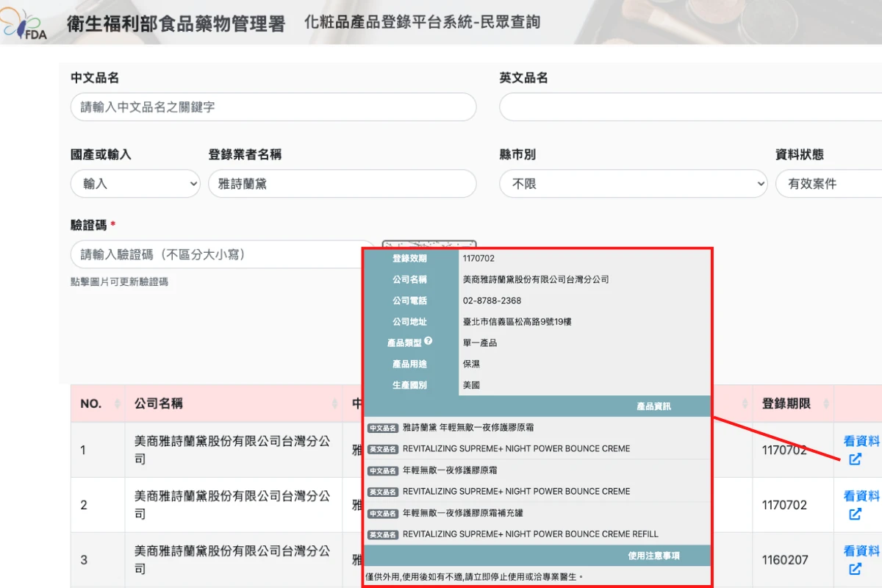Open the 資料狀態 dropdown showing 有效案件
This screenshot has height=588, width=882.
(x=829, y=184)
